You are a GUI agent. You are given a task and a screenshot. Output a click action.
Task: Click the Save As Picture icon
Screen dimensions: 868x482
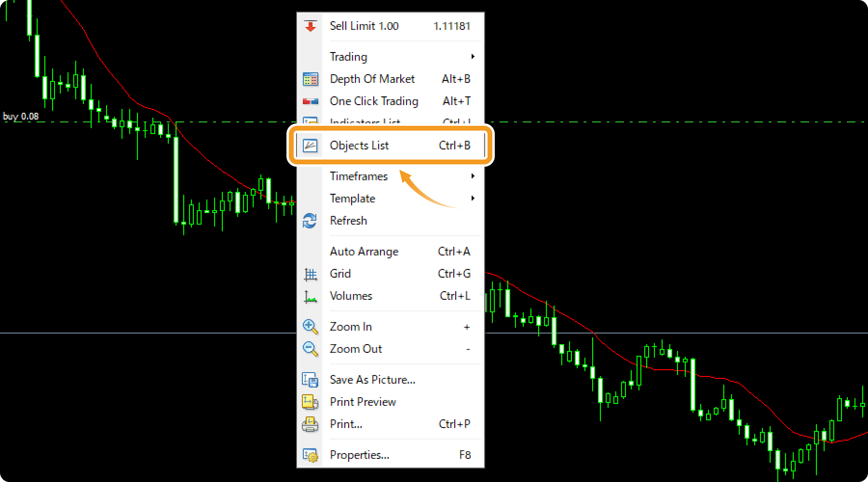[310, 380]
